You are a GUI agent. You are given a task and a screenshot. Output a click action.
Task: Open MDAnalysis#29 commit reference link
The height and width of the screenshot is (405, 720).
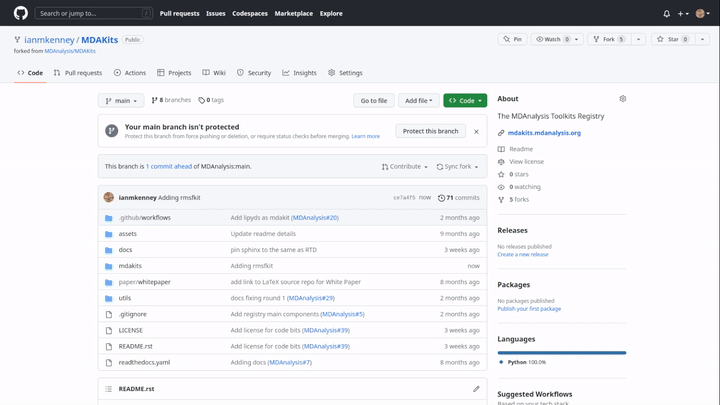tap(311, 298)
